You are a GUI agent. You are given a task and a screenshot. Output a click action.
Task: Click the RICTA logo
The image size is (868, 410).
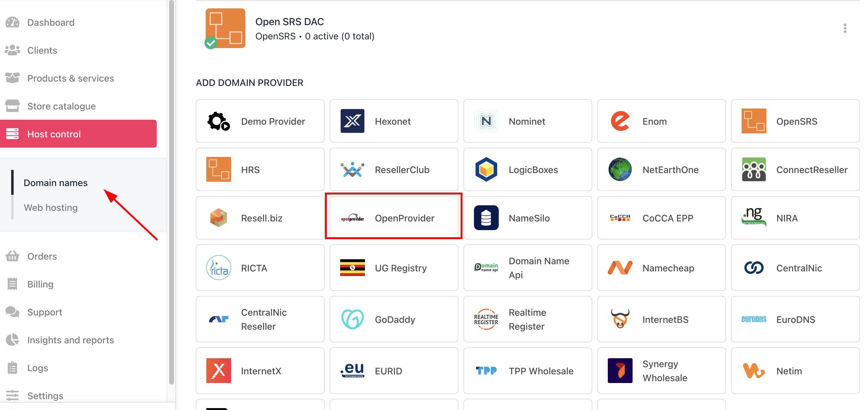click(x=218, y=268)
